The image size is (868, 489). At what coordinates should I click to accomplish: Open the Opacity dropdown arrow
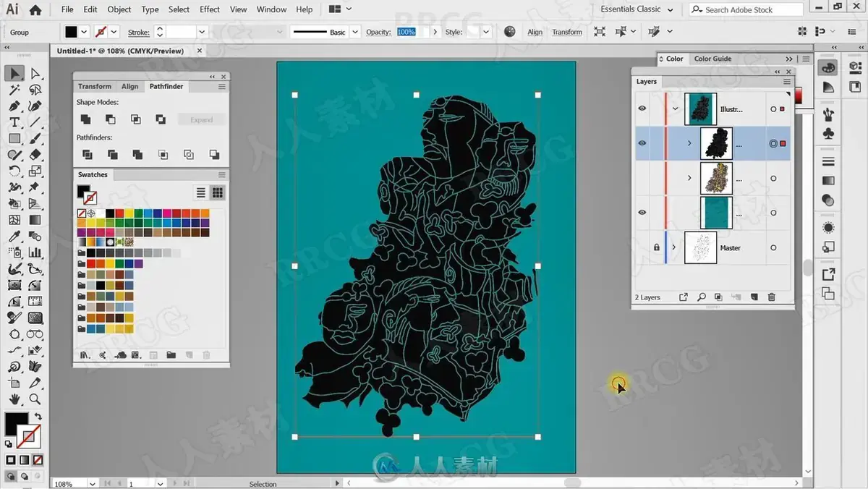tap(435, 32)
